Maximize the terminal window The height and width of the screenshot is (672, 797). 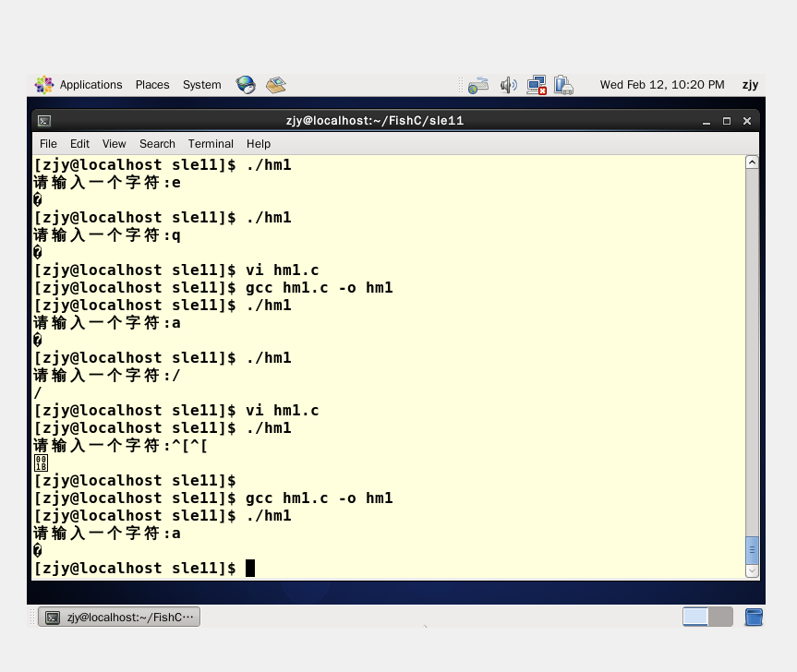pos(726,121)
